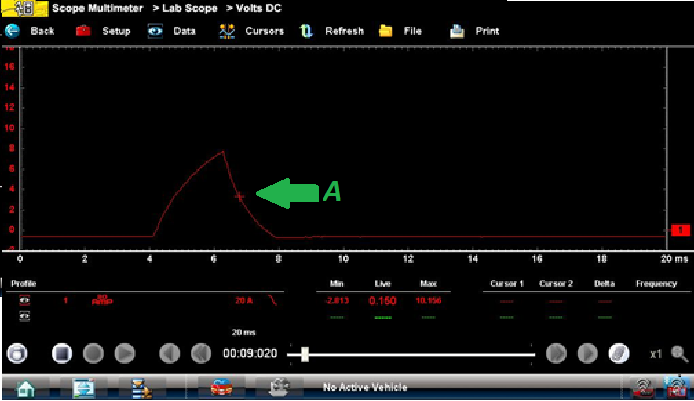Click the zoom magnifier icon

[680, 353]
